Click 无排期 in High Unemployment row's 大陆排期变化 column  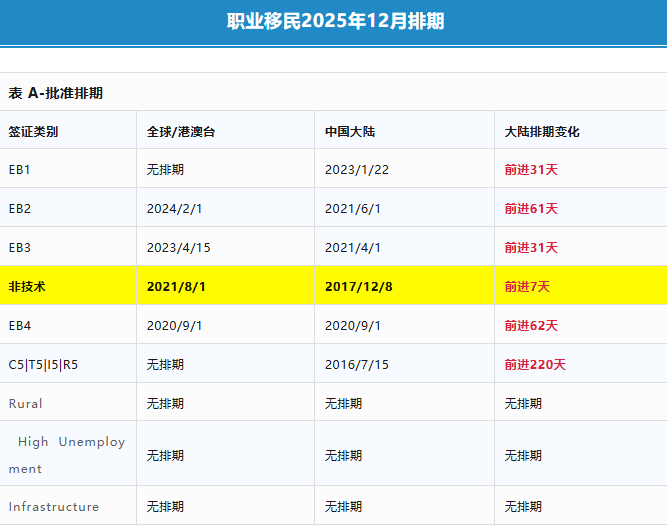(523, 456)
